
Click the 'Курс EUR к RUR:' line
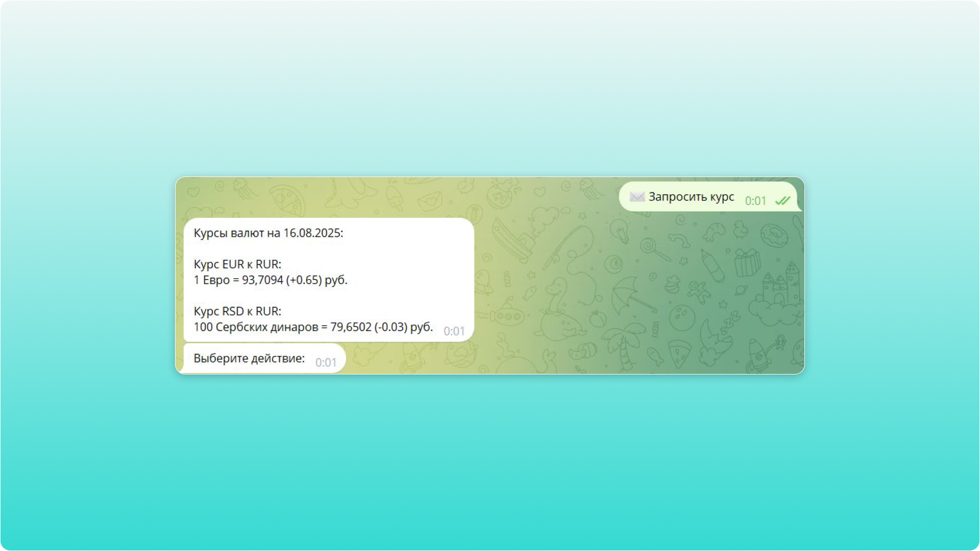[237, 264]
